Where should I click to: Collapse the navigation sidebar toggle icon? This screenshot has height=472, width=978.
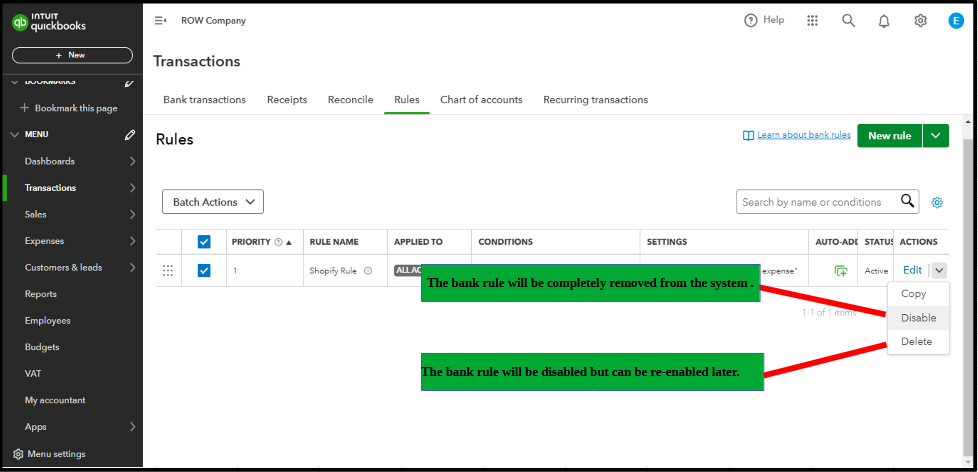tap(160, 21)
